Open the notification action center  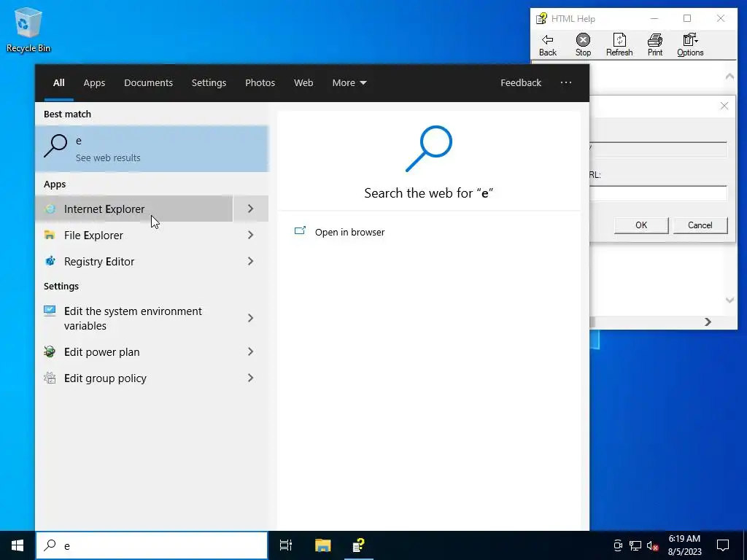tap(723, 545)
